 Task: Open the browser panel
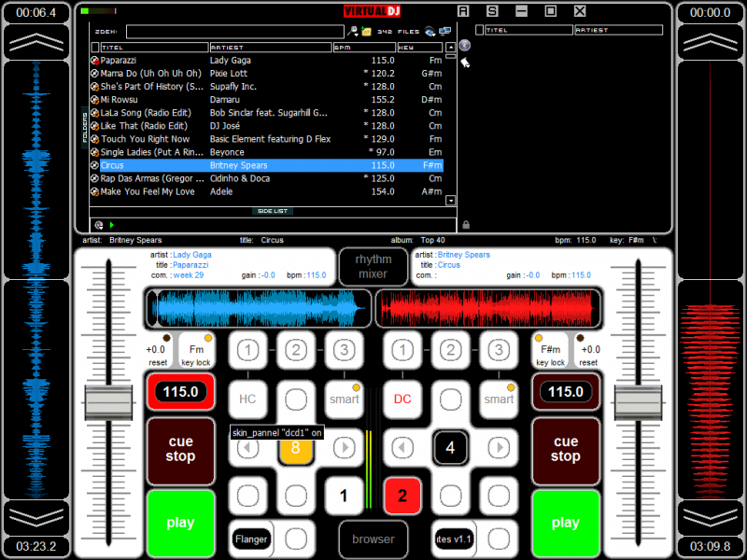pos(373,539)
